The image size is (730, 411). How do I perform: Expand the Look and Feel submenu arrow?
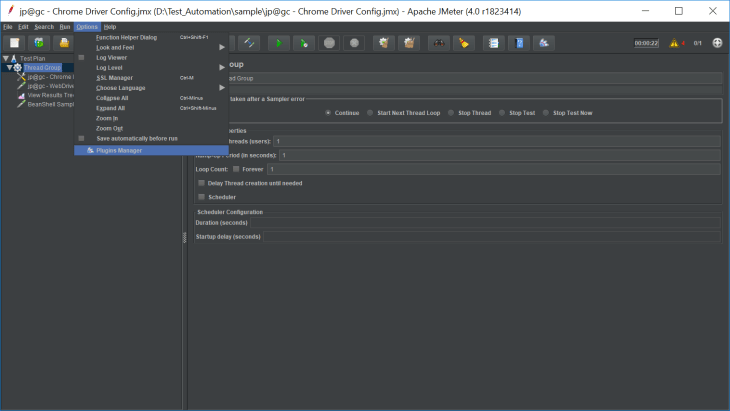click(222, 47)
